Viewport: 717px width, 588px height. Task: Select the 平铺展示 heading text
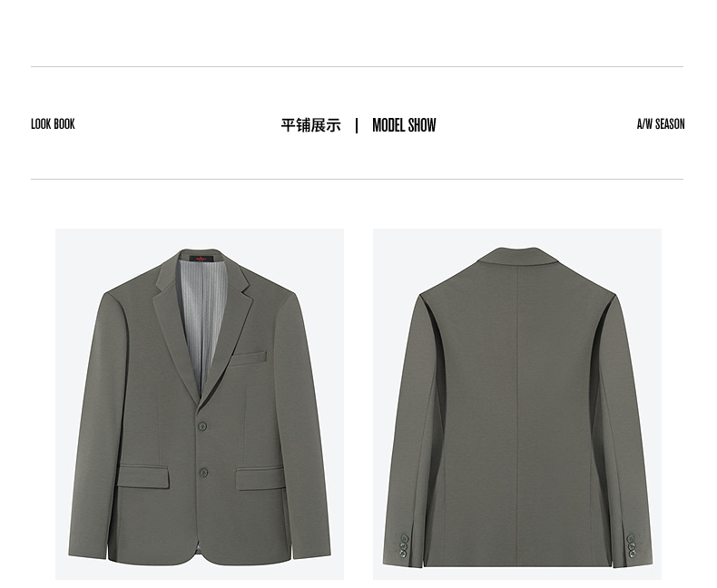coord(311,125)
